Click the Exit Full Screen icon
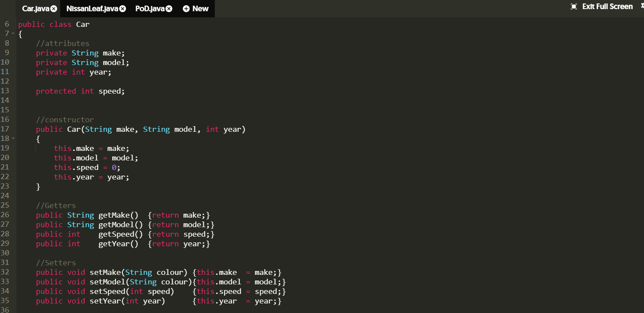 coord(574,7)
